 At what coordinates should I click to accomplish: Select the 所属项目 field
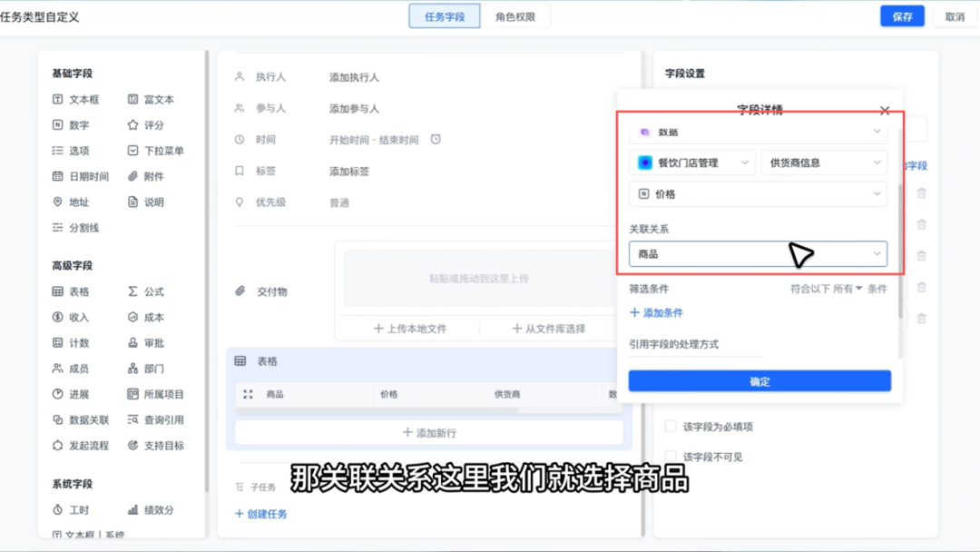coord(156,394)
